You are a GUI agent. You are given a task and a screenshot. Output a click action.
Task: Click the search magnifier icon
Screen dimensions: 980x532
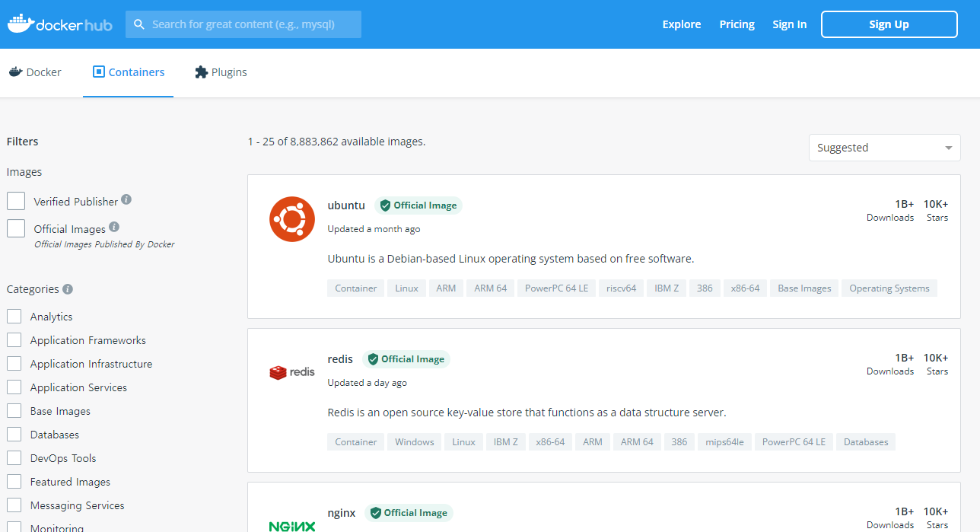click(x=139, y=24)
